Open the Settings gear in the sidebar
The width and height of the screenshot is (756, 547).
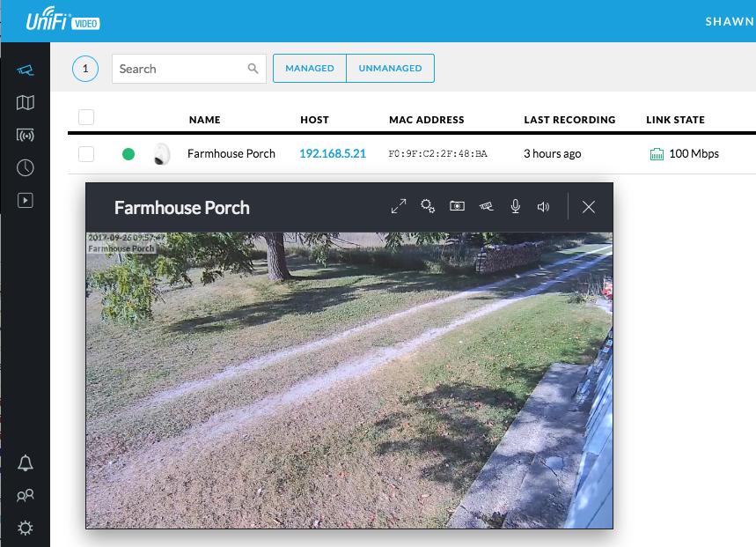26,529
